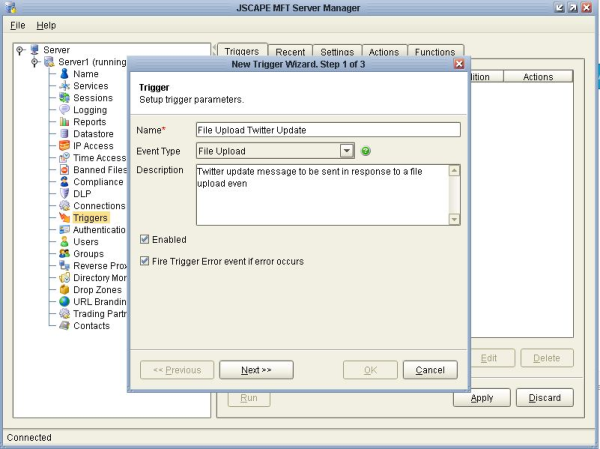Image resolution: width=600 pixels, height=449 pixels.
Task: Click the green help icon beside Event Type
Action: (x=366, y=151)
